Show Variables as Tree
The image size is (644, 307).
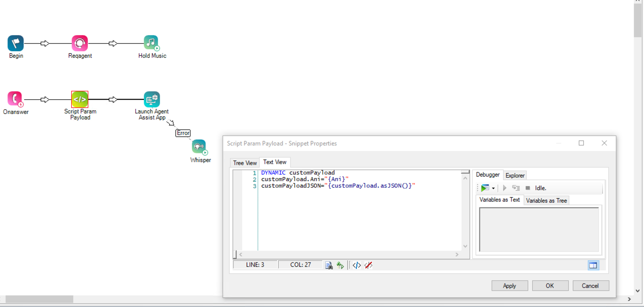546,200
